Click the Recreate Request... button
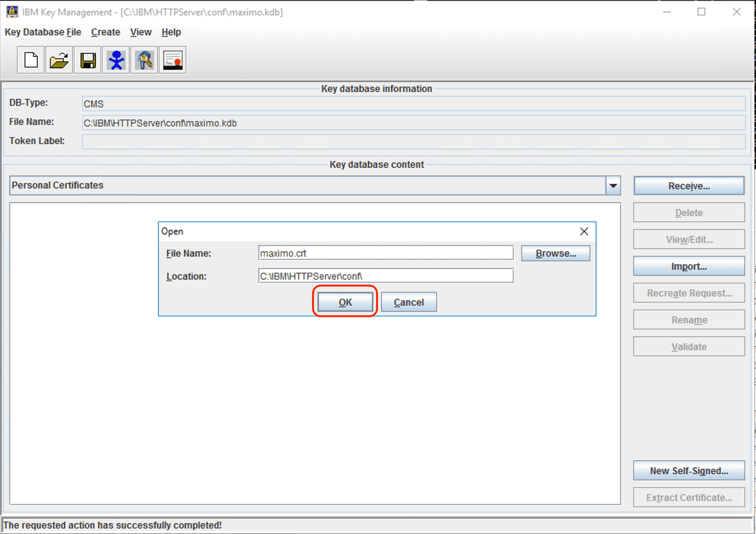This screenshot has width=756, height=534. [x=689, y=293]
